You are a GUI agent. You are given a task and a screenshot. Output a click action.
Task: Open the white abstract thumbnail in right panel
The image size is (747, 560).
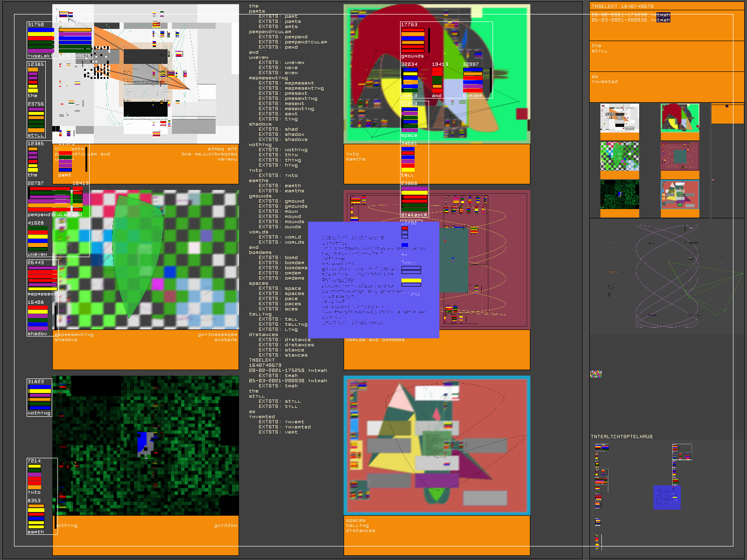(x=619, y=118)
